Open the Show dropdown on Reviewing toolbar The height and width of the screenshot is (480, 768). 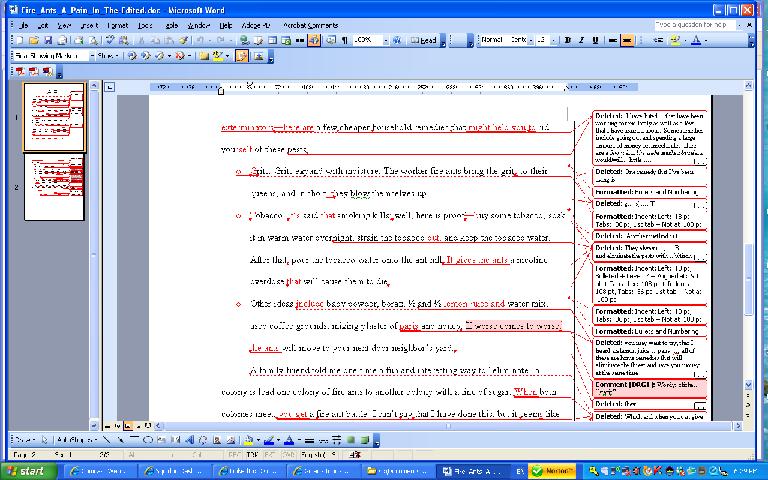(108, 56)
